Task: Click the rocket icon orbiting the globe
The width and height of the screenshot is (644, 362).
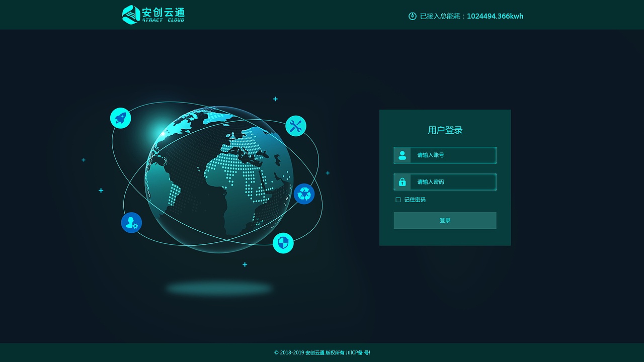Action: pyautogui.click(x=121, y=118)
